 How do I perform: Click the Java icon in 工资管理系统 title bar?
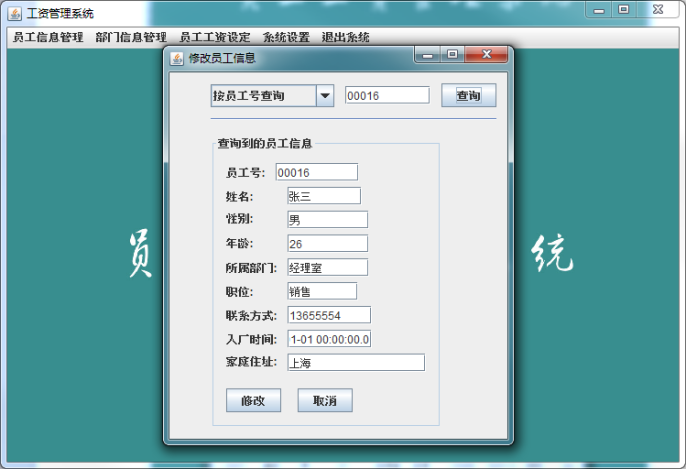coord(14,14)
